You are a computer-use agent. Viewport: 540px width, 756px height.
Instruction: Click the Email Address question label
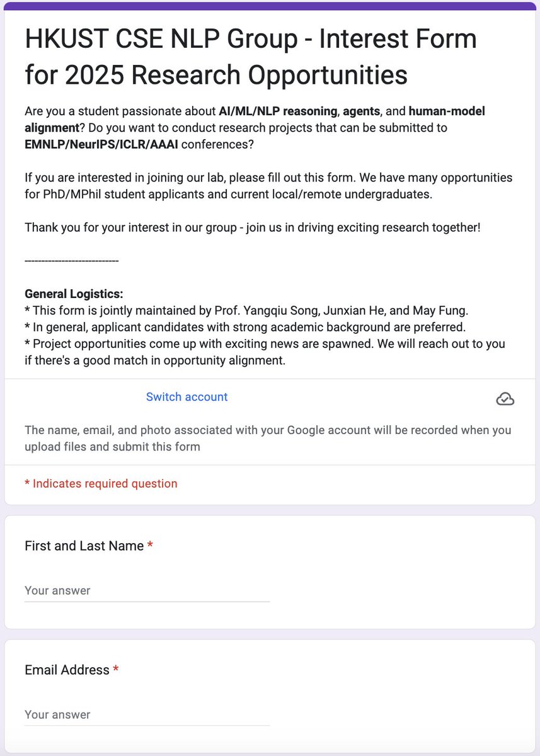[x=67, y=670]
